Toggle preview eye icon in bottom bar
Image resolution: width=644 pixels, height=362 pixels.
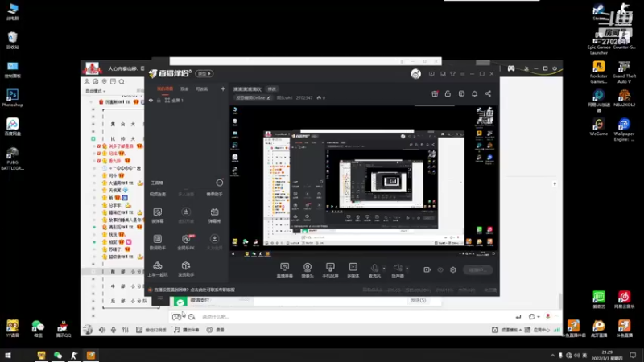440,269
